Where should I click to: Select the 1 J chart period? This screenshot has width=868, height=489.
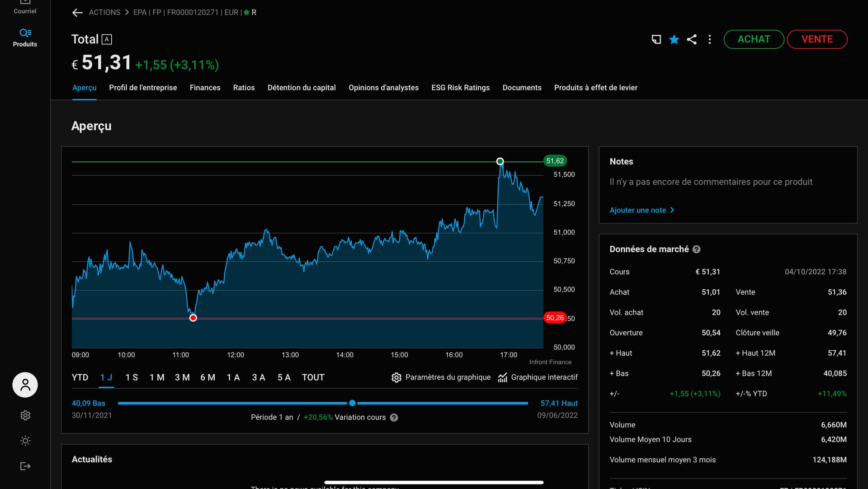pyautogui.click(x=106, y=377)
